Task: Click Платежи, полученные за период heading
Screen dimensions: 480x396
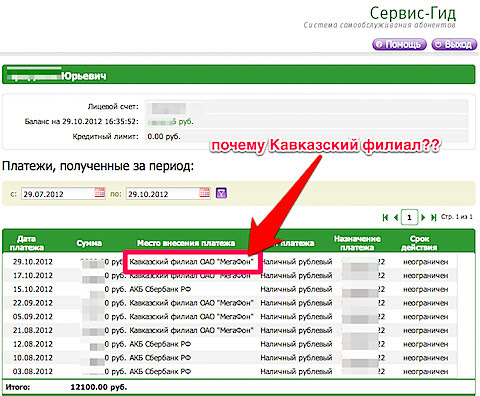Action: 98,166
